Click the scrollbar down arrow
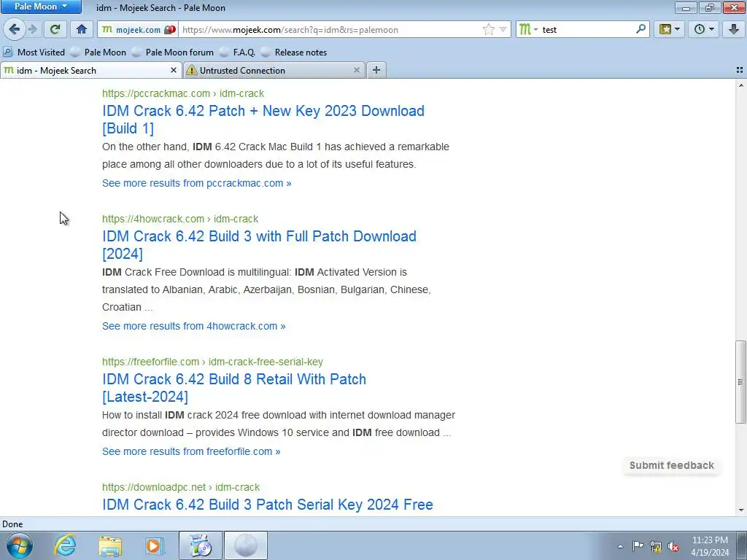This screenshot has width=747, height=560. pos(740,510)
